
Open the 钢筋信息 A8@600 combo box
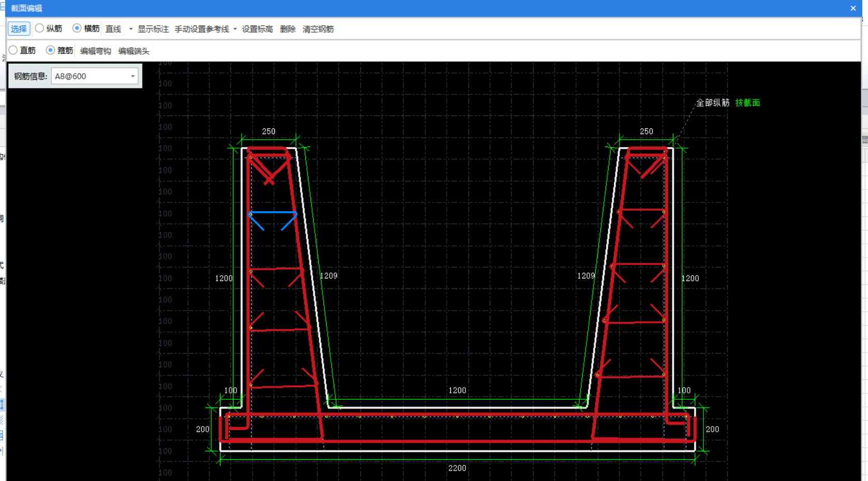[95, 76]
